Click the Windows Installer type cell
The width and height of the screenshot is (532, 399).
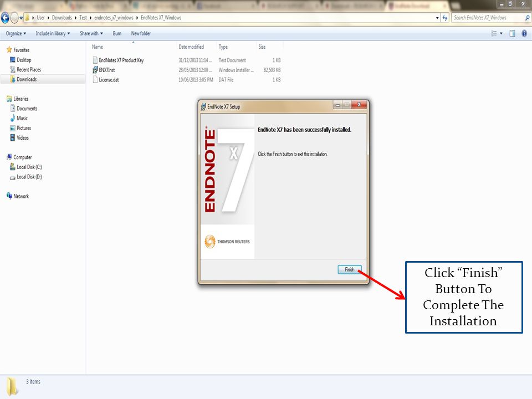click(236, 70)
